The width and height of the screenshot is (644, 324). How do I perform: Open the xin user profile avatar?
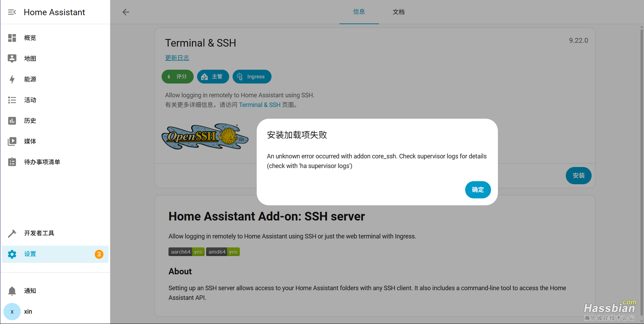(12, 312)
